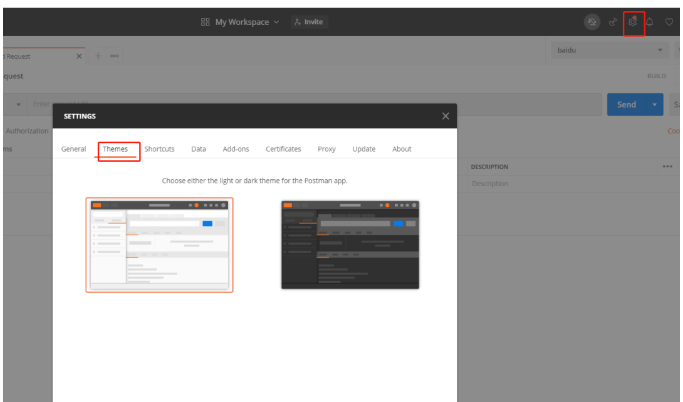Open the Proxy settings tab
Viewport: 683px width, 402px height.
[326, 149]
